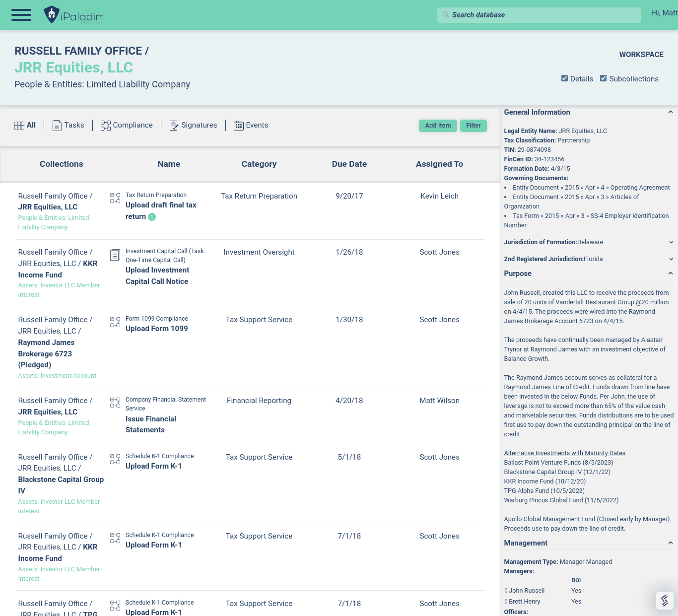Click workflow icon beside Company Financial Statement Service
The width and height of the screenshot is (678, 616).
(x=115, y=403)
